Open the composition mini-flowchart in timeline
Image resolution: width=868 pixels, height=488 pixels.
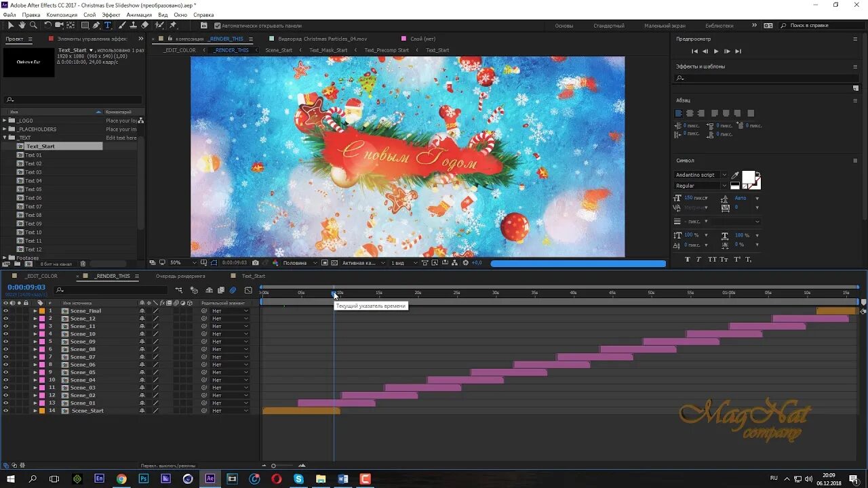(x=179, y=290)
